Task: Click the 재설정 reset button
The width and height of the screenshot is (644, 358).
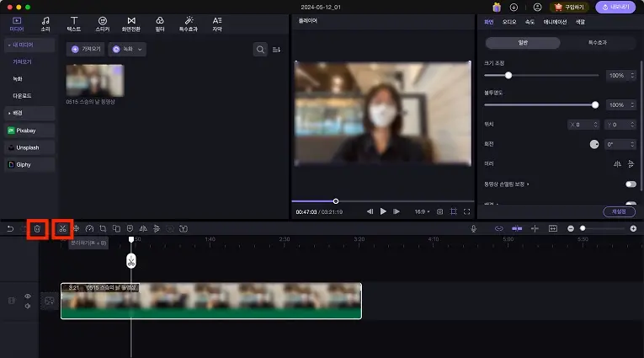Action: (619, 211)
